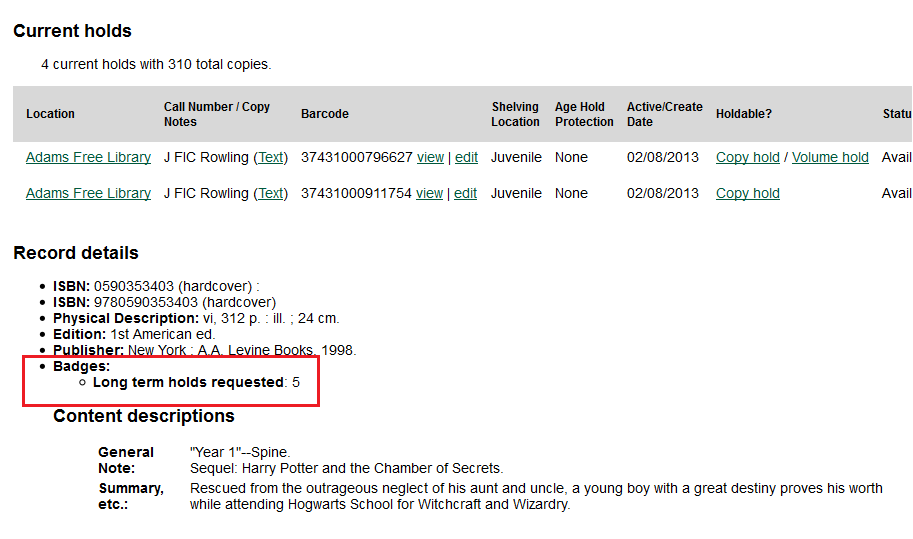View details for barcode 37431000911754
913x539 pixels.
point(430,193)
